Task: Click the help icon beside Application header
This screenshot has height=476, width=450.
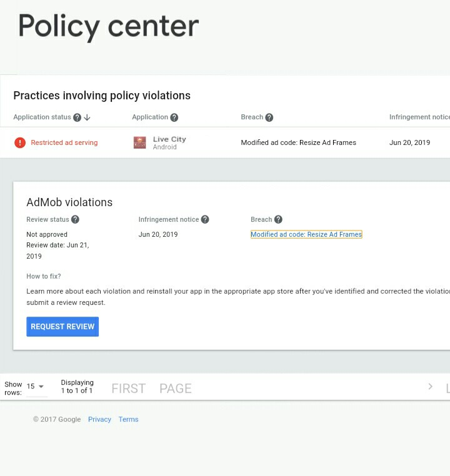Action: pos(174,117)
